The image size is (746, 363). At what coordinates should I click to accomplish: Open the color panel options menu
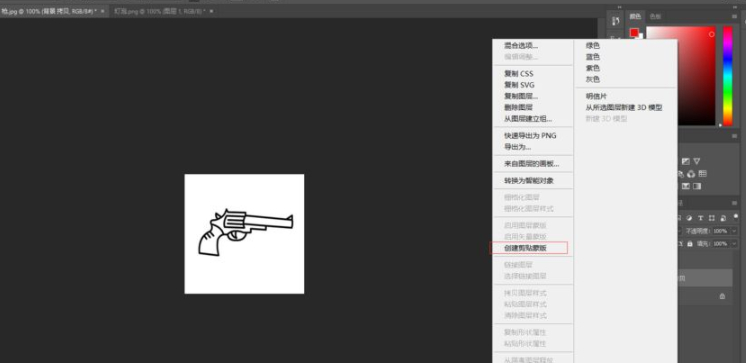[735, 16]
